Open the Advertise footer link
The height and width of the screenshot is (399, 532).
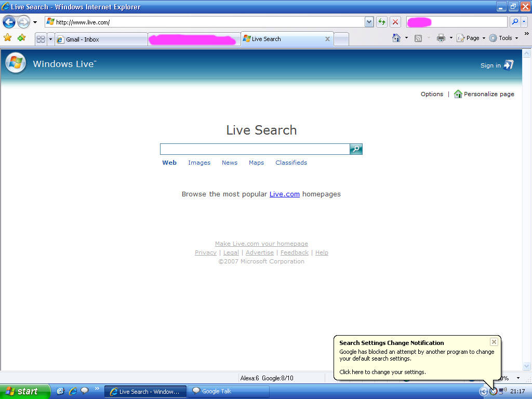click(260, 252)
